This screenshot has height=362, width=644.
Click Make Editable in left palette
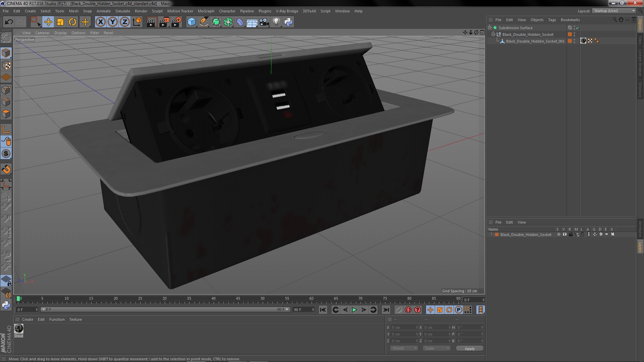click(6, 38)
